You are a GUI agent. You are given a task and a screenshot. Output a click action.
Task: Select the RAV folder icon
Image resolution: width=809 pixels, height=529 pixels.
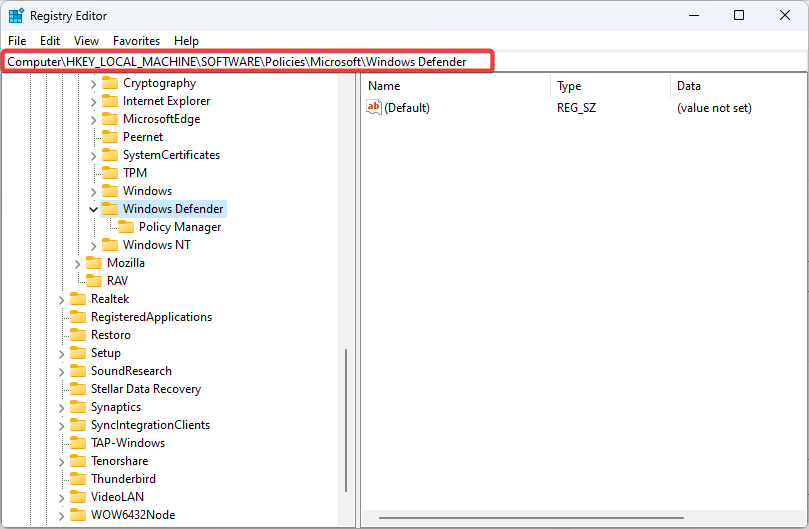tap(94, 280)
